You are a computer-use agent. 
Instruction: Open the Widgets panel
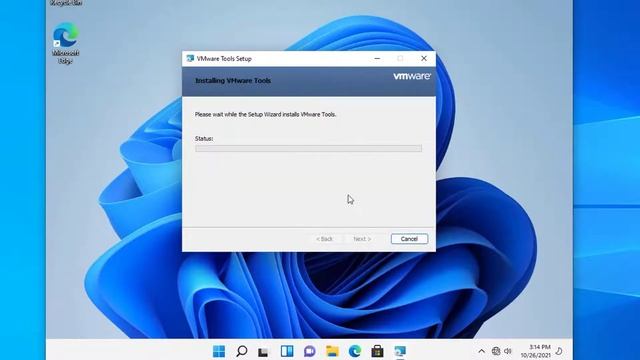pyautogui.click(x=287, y=351)
